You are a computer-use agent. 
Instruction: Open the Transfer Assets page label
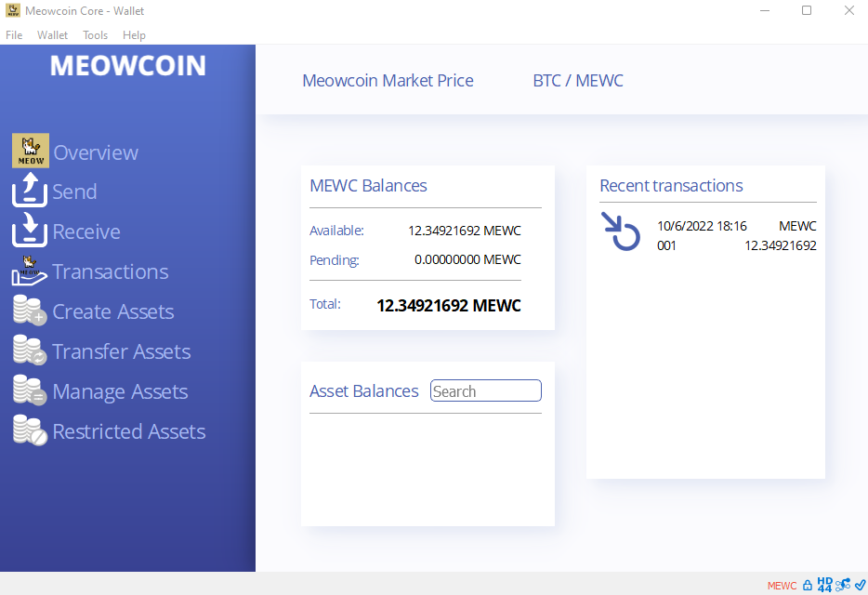pyautogui.click(x=121, y=351)
